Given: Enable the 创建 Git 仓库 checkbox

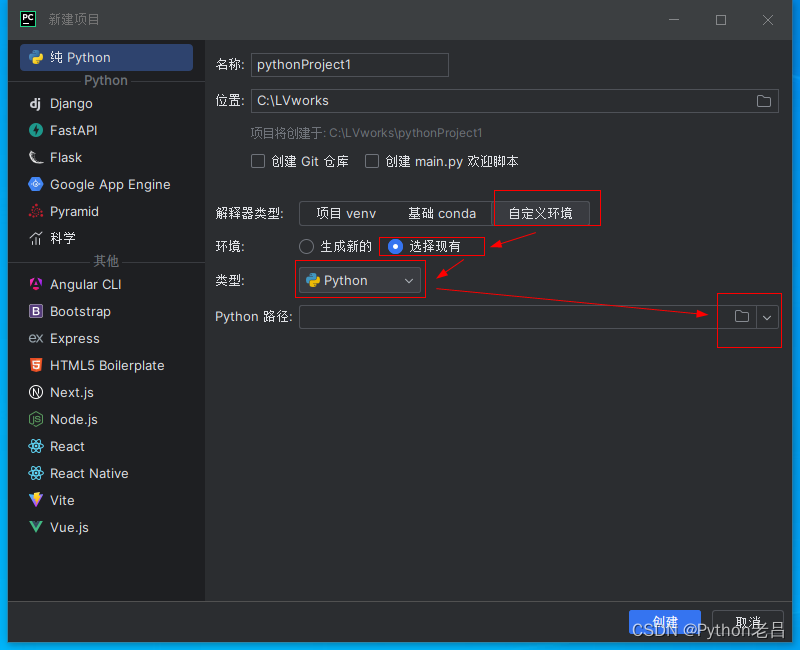Looking at the screenshot, I should point(258,161).
